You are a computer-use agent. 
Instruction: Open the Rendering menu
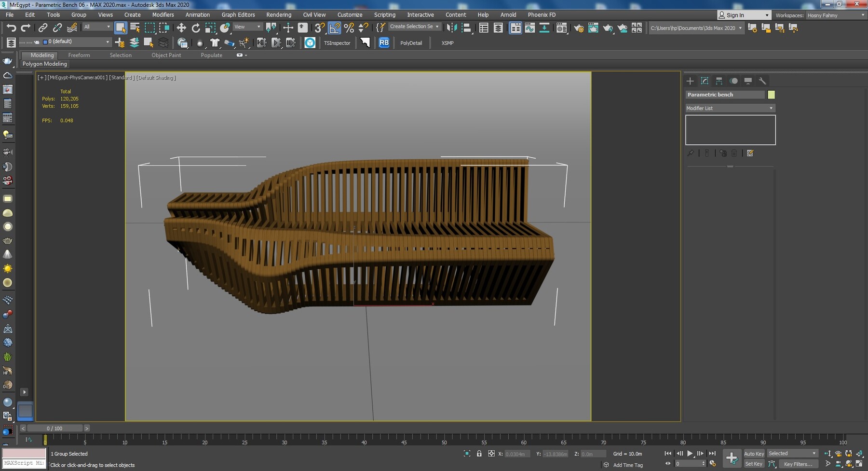[279, 14]
